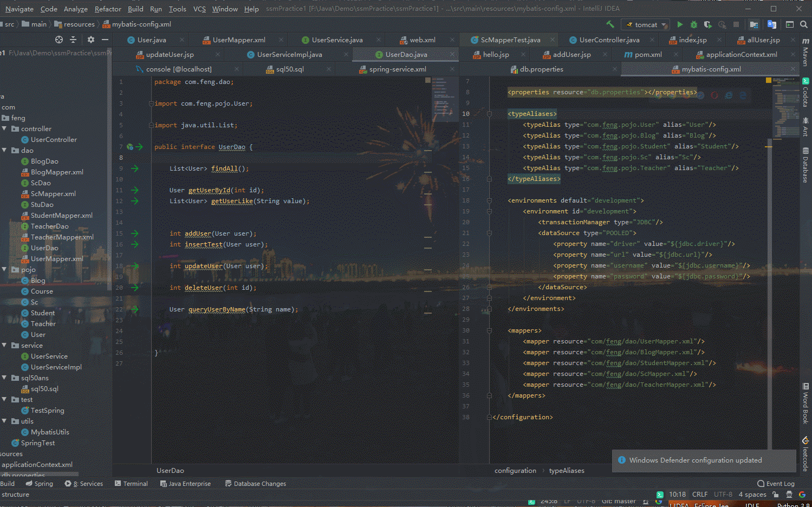Run tomcat with coverage
The image size is (812, 507).
pyautogui.click(x=707, y=24)
